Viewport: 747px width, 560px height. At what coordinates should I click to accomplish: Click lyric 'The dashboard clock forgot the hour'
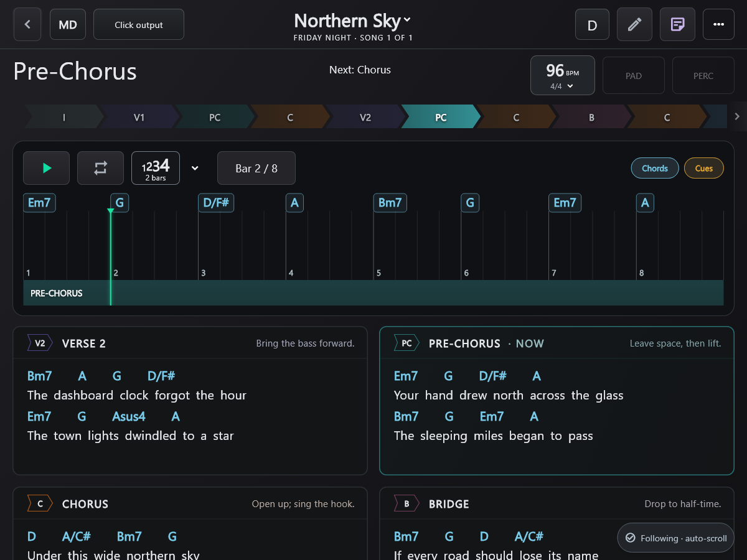coord(137,395)
